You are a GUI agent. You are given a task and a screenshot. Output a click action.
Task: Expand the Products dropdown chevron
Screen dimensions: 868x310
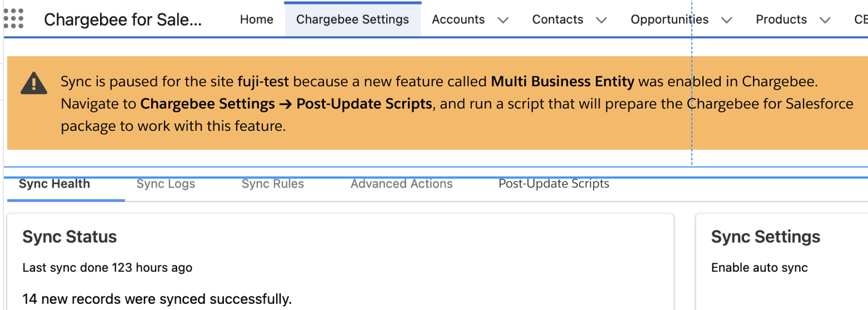click(825, 20)
